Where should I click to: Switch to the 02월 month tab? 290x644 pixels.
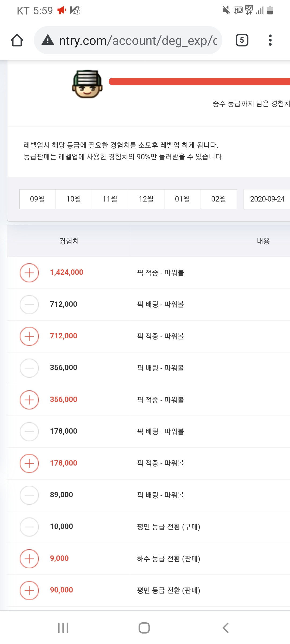coord(219,199)
